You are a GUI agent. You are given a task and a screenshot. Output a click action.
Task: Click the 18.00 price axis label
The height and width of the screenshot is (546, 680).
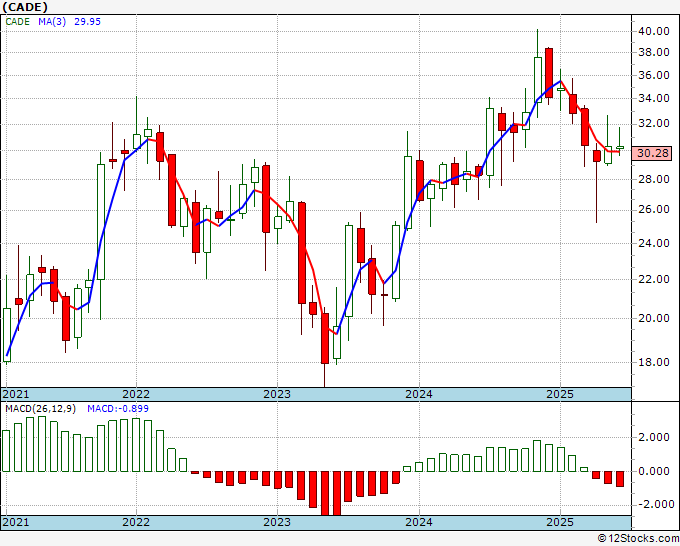coord(654,362)
